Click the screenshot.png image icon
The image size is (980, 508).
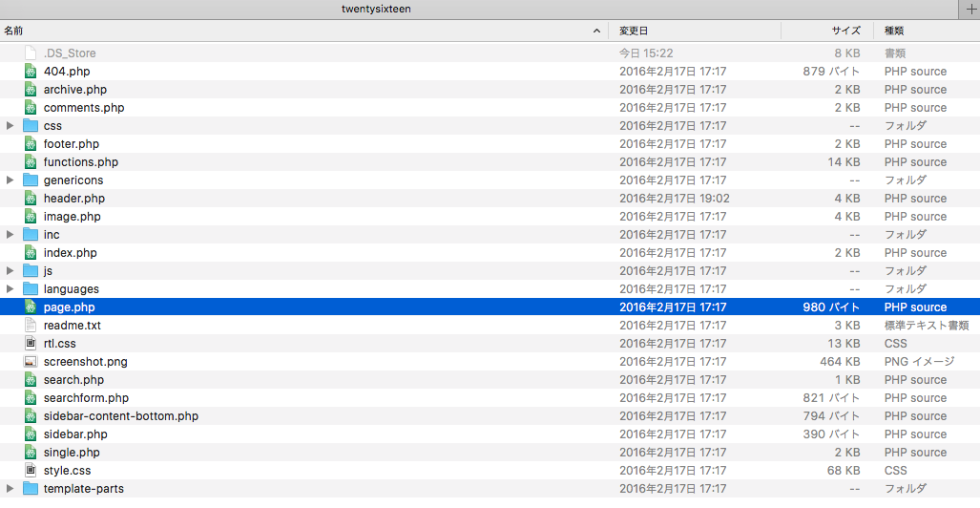[31, 362]
